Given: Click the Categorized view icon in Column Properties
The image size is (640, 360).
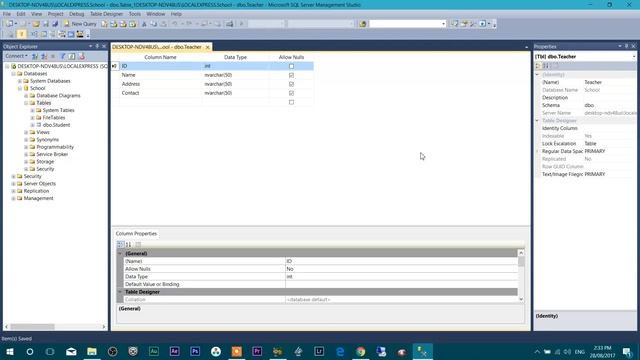Looking at the screenshot, I should point(120,244).
